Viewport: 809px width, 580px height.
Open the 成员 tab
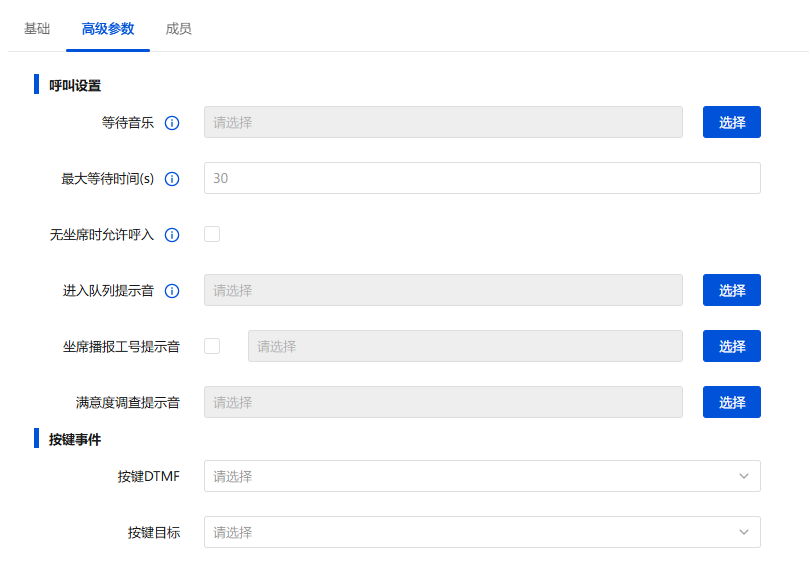point(179,29)
